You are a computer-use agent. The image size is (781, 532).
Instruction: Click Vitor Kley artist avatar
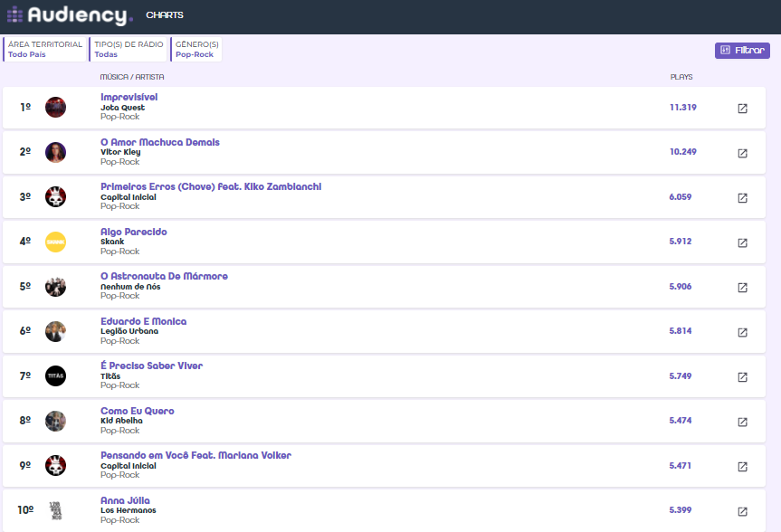point(55,152)
